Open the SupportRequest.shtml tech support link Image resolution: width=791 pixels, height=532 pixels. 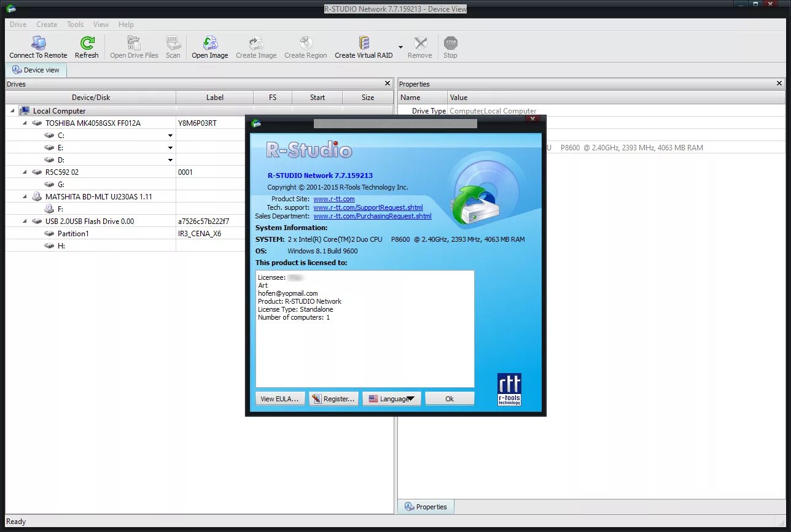368,207
